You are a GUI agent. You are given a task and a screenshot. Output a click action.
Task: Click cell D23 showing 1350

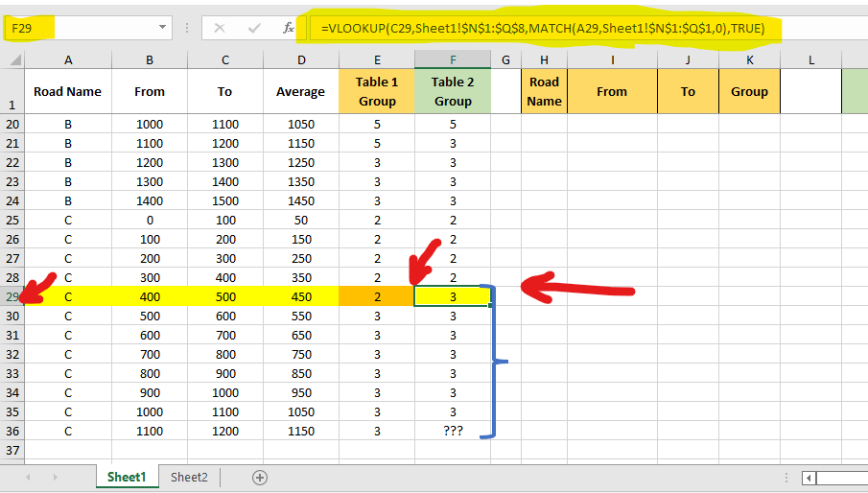click(x=301, y=181)
